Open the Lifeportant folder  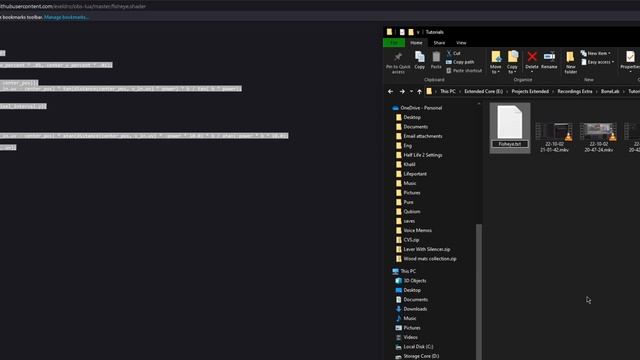411,174
